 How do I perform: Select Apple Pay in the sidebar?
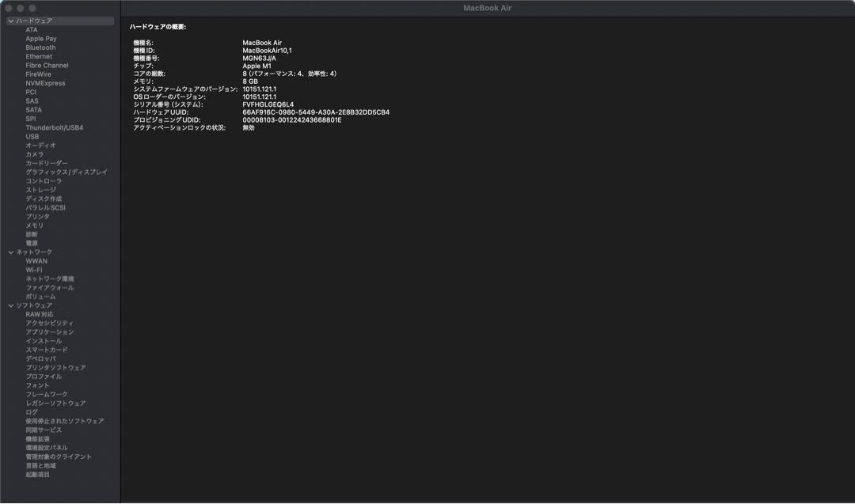point(41,39)
